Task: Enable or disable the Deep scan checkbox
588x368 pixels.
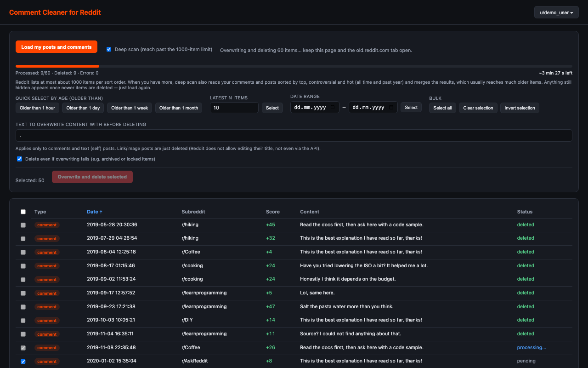Action: coord(109,49)
